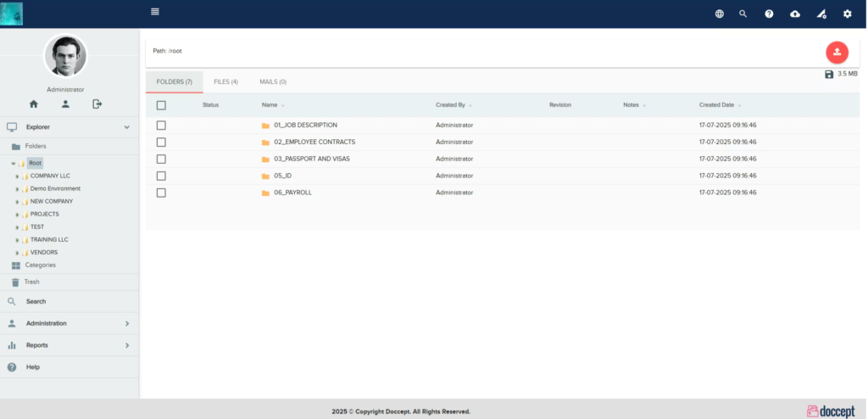The height and width of the screenshot is (419, 868).
Task: Open the user profile icon
Action: [65, 103]
